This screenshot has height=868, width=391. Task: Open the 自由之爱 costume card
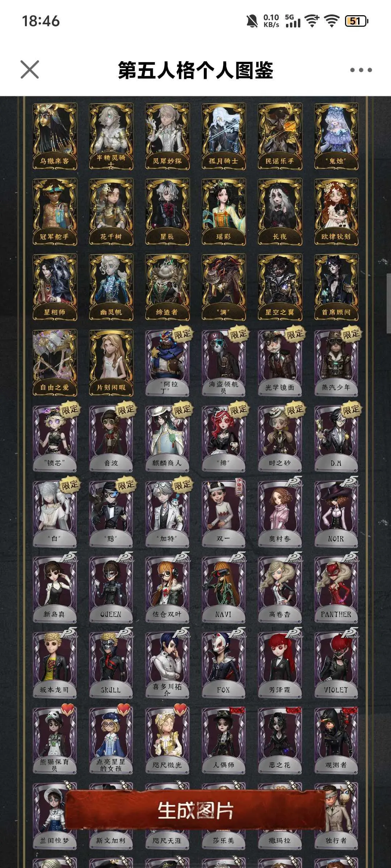[x=55, y=363]
